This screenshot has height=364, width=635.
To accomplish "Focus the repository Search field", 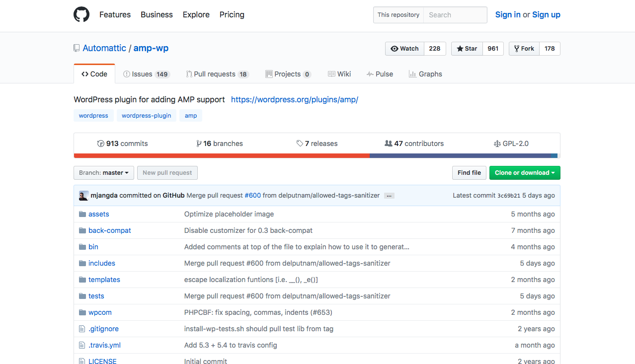I will coord(455,15).
